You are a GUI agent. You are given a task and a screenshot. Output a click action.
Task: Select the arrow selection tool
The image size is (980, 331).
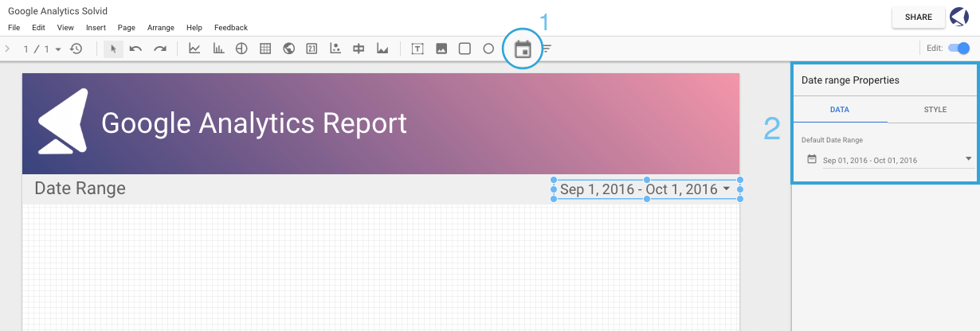tap(113, 49)
